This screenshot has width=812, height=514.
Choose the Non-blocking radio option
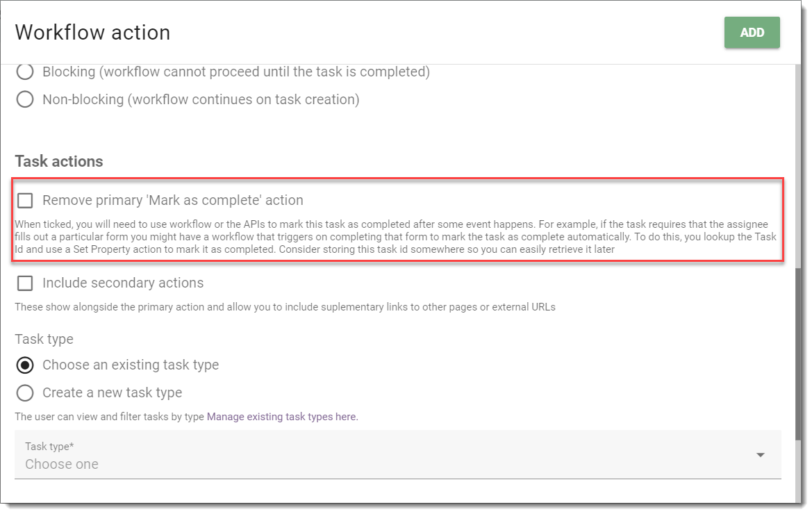pos(25,99)
